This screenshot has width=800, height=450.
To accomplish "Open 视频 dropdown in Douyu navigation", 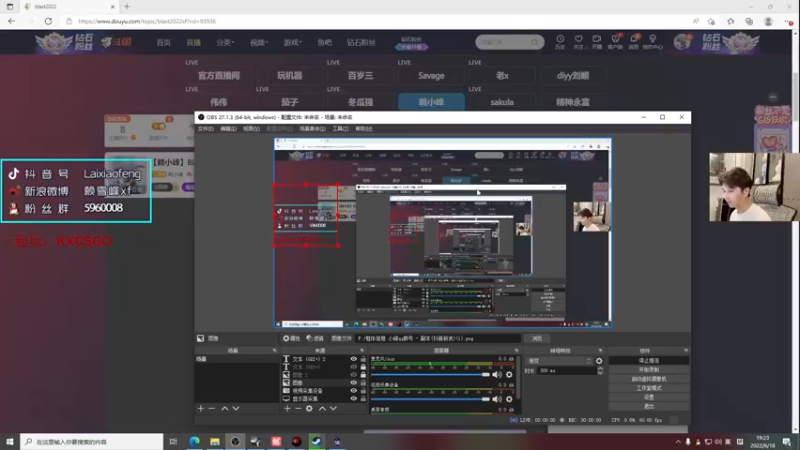I will click(x=258, y=42).
